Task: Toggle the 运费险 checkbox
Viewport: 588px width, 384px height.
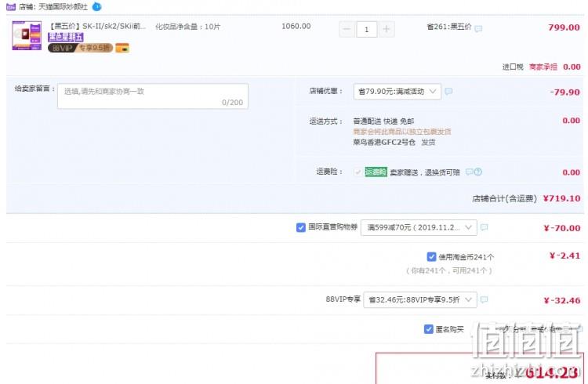Action: [358, 172]
